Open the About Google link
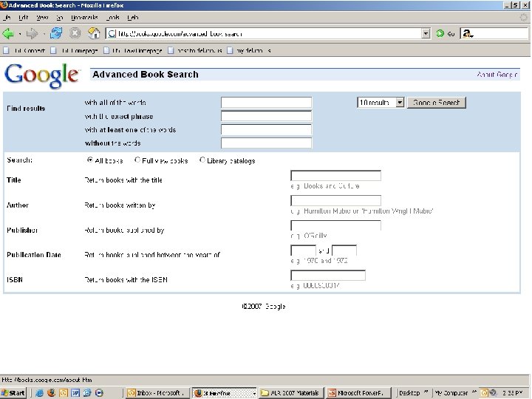This screenshot has height=399, width=532. coord(497,75)
